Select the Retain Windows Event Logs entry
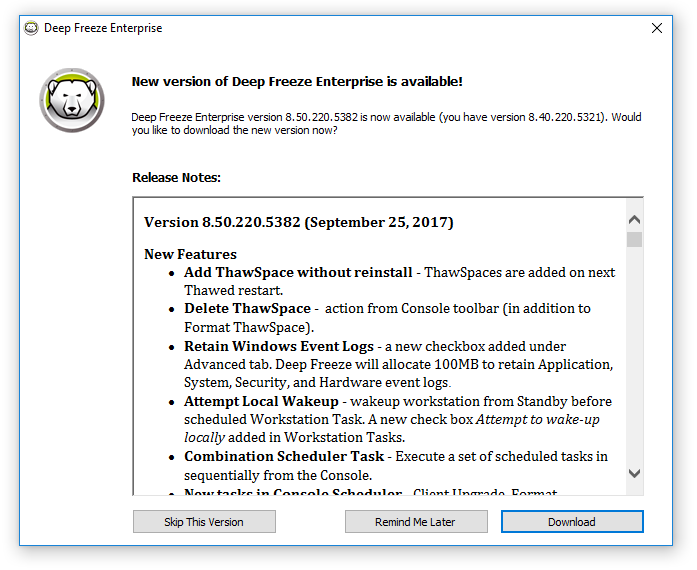 pos(279,346)
